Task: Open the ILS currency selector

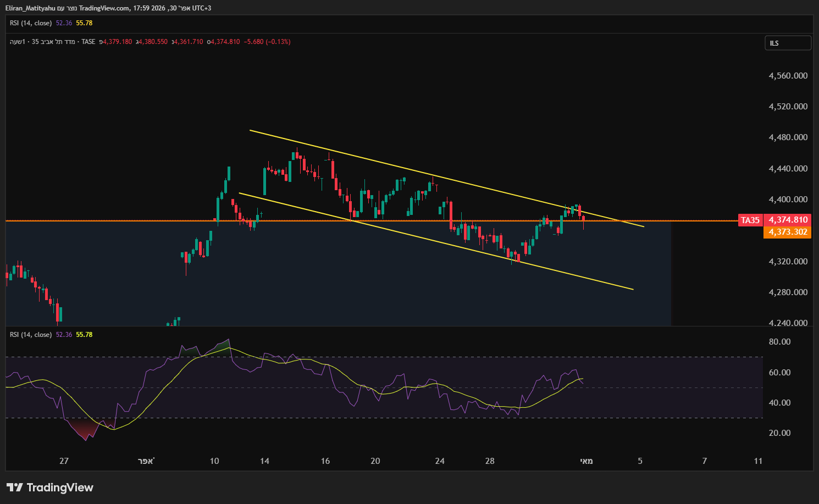Action: click(787, 43)
